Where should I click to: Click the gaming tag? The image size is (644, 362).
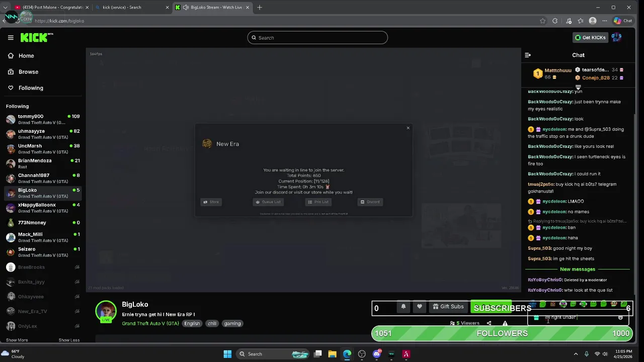[x=232, y=323]
